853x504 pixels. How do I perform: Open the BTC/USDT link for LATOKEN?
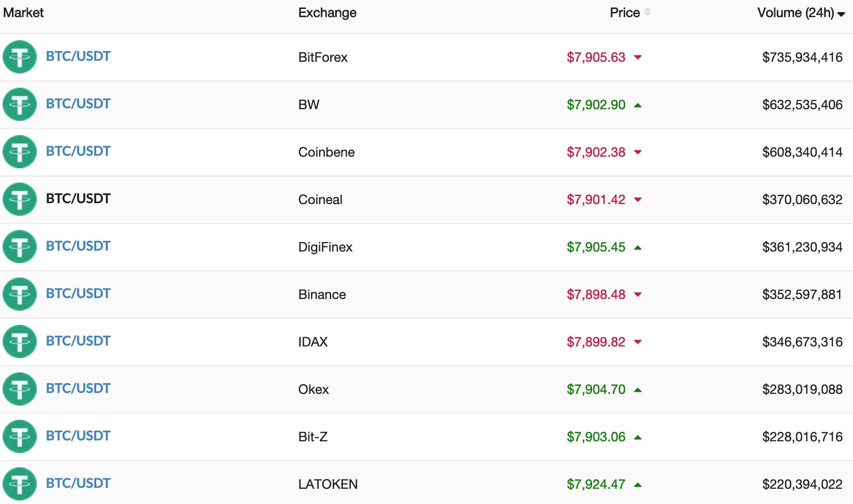click(78, 483)
